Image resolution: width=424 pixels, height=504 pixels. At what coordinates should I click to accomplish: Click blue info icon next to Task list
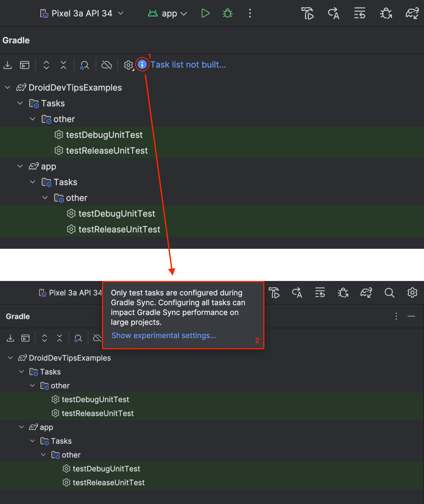pos(142,64)
